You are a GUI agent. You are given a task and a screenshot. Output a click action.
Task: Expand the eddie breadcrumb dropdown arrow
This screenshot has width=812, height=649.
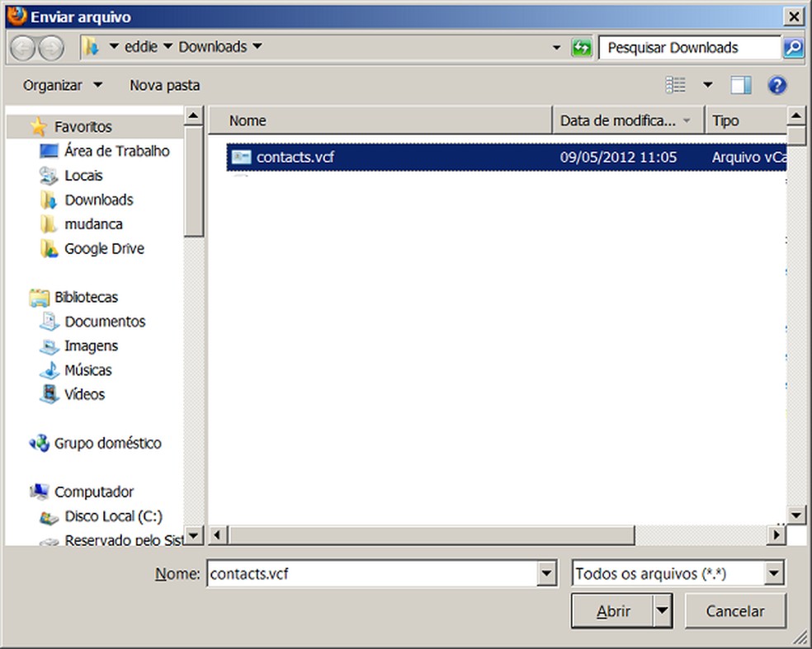coord(168,46)
